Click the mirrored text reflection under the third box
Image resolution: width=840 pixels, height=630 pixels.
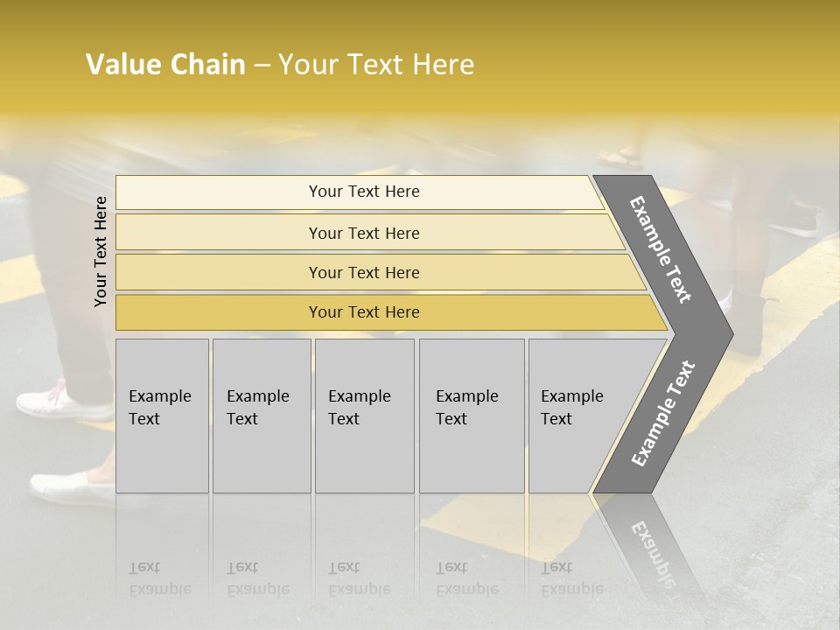pyautogui.click(x=359, y=578)
